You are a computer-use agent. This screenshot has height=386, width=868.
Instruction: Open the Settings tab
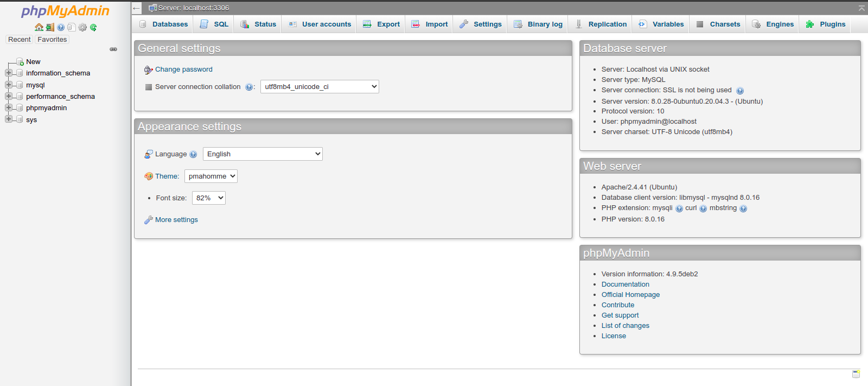click(480, 24)
